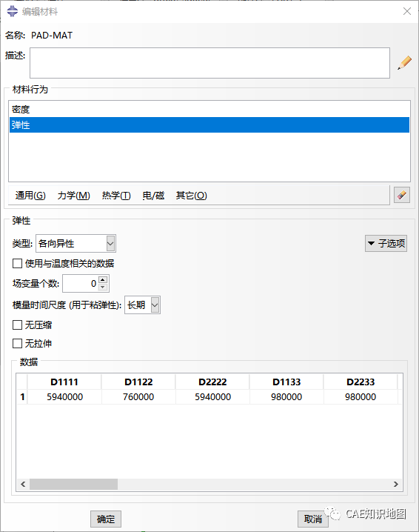This screenshot has width=419, height=532.
Task: Close the 编辑材料 dialog
Action: click(x=407, y=11)
